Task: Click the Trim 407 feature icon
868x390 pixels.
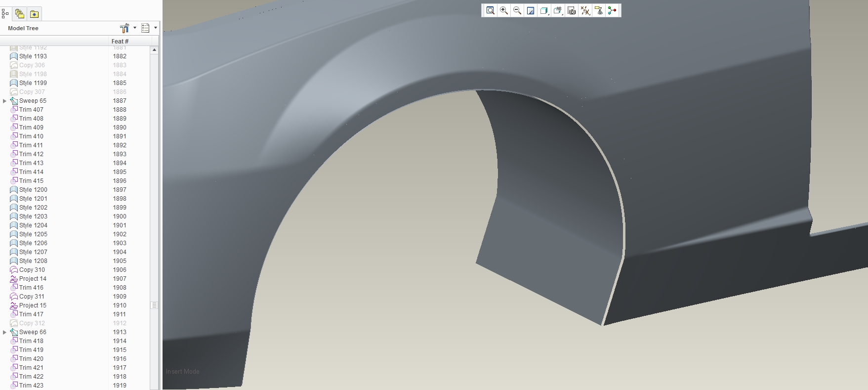Action: 14,110
